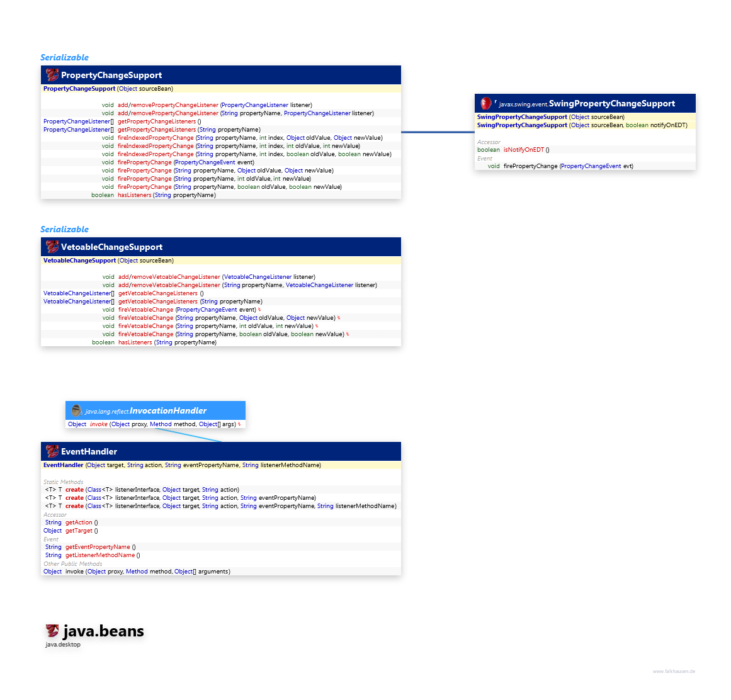Open the SwingPropertyChangeSupport class title
The height and width of the screenshot is (700, 731).
611,104
